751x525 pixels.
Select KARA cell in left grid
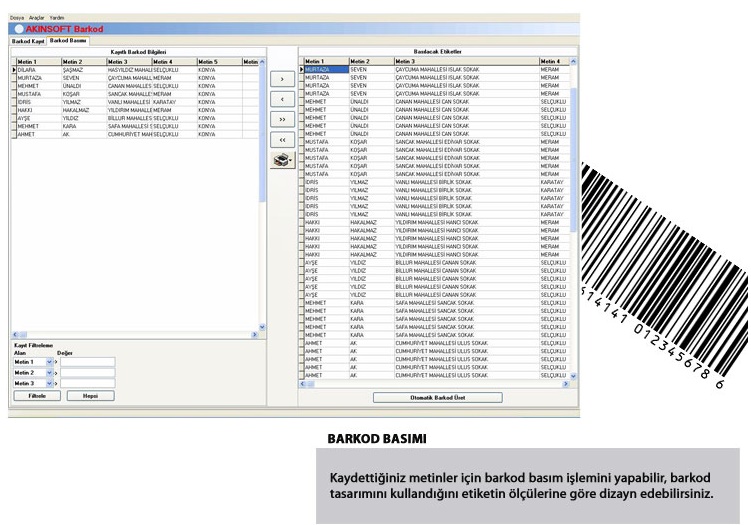point(84,126)
